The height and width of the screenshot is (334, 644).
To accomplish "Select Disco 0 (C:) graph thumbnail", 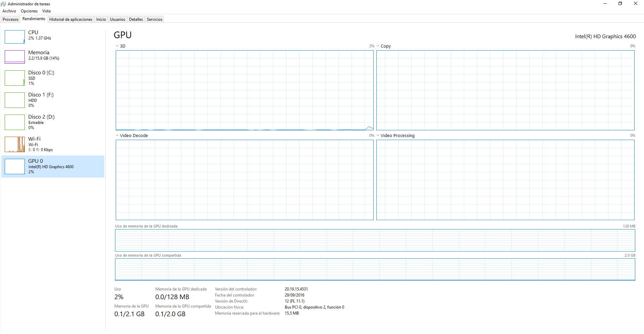I will (x=15, y=78).
